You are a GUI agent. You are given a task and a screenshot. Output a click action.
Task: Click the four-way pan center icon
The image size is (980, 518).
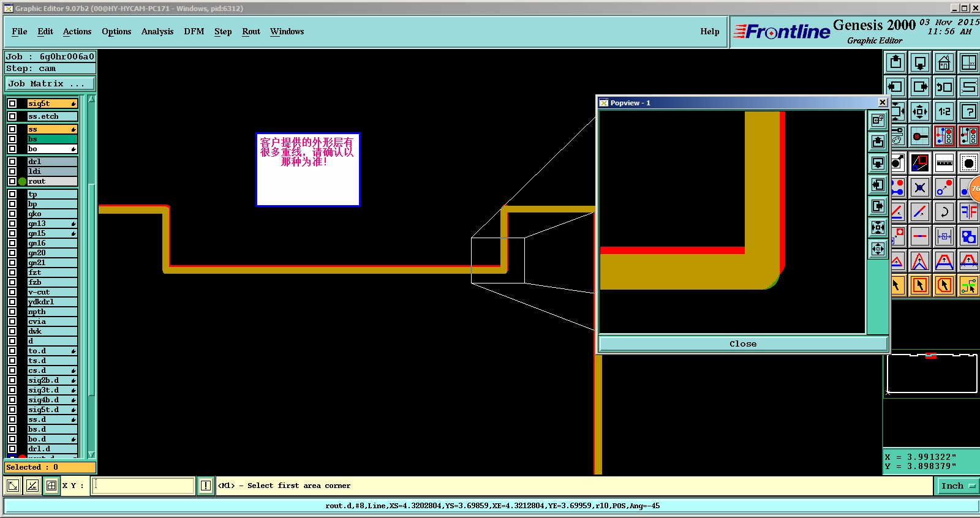tap(920, 111)
